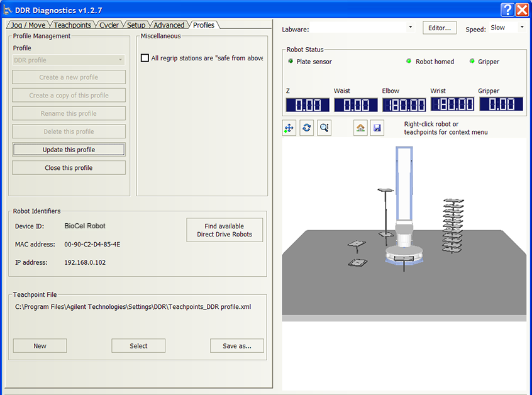Click the Robot homed indicator light
This screenshot has height=395, width=532.
pyautogui.click(x=409, y=62)
